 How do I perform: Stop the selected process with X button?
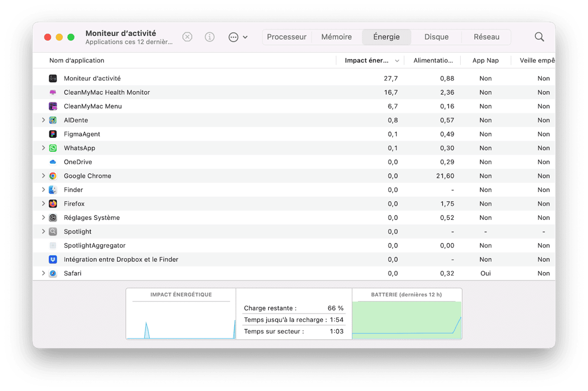[x=187, y=37]
